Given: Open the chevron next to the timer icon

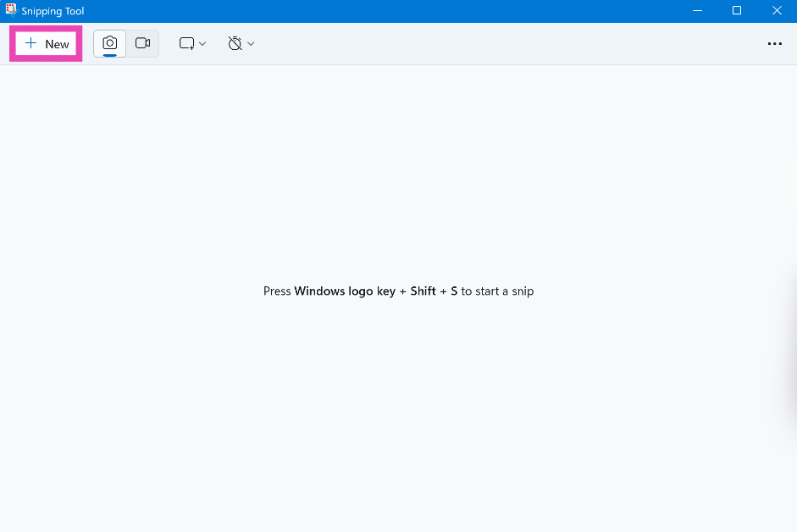Looking at the screenshot, I should (251, 43).
